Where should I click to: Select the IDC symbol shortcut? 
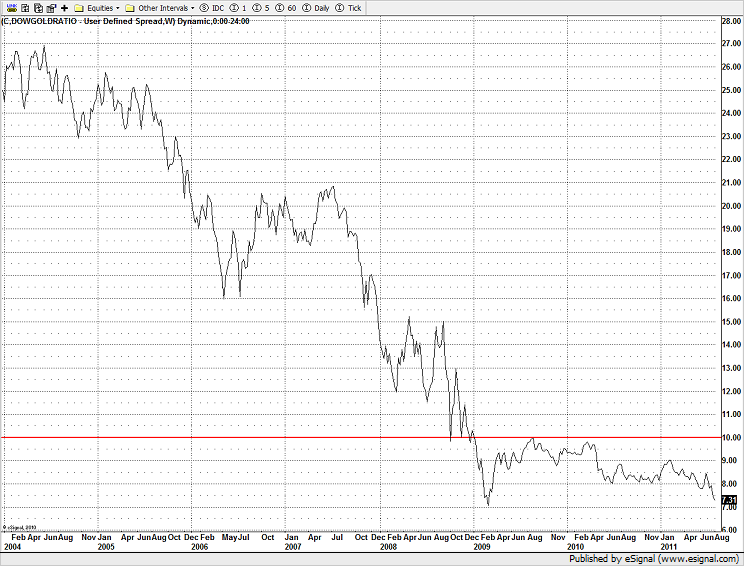(x=212, y=8)
